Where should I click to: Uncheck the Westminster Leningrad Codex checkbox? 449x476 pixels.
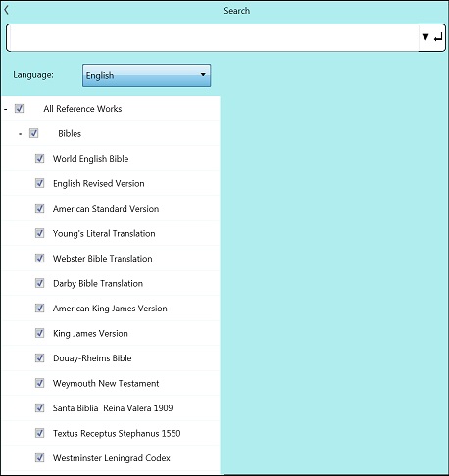tap(39, 458)
